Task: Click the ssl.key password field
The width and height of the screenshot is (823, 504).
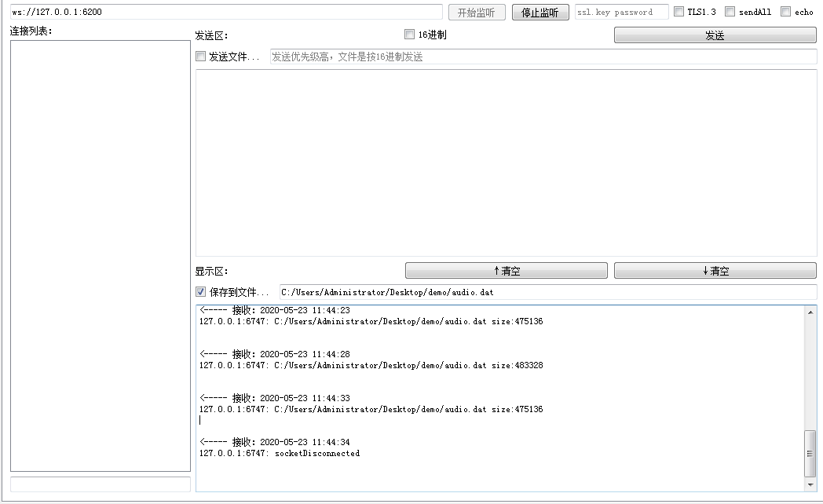Action: [x=620, y=12]
